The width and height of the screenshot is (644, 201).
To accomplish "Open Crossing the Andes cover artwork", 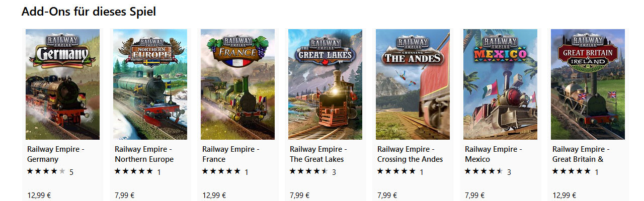I will (x=413, y=84).
